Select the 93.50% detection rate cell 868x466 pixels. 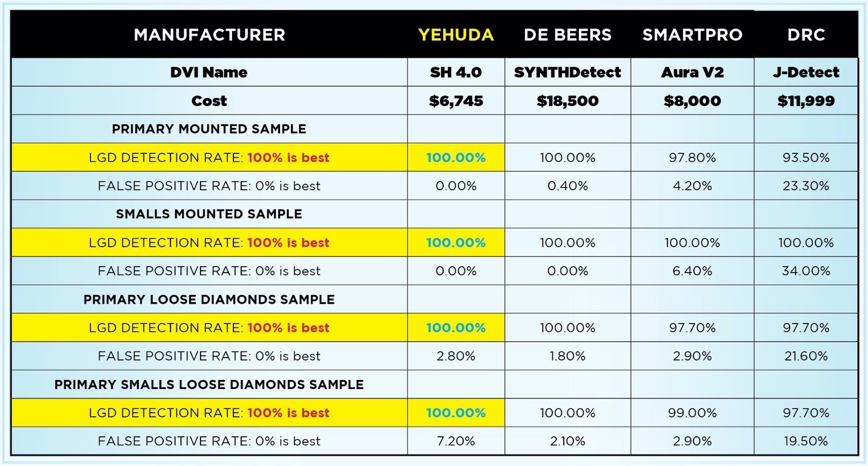pyautogui.click(x=806, y=158)
